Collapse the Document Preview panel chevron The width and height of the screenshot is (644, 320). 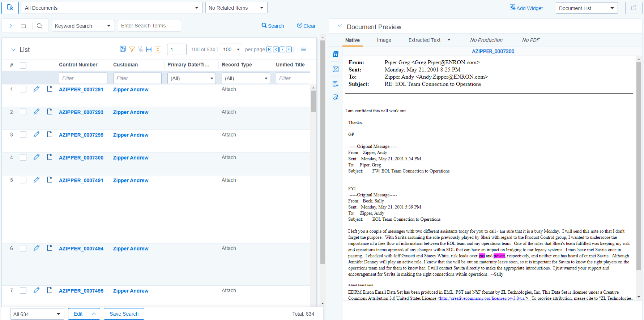click(340, 26)
